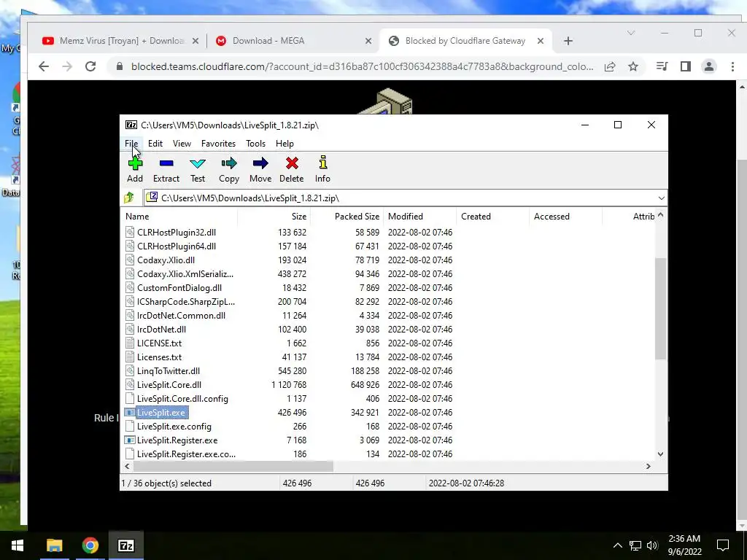The image size is (747, 560).
Task: Select LiveSplit.Core.dll.config file
Action: tap(182, 399)
